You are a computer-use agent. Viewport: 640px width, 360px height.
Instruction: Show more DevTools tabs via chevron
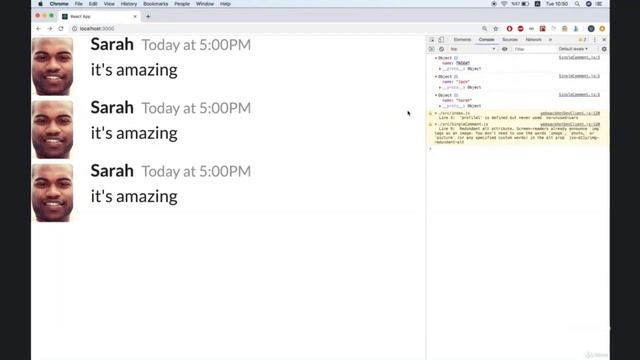pos(550,40)
